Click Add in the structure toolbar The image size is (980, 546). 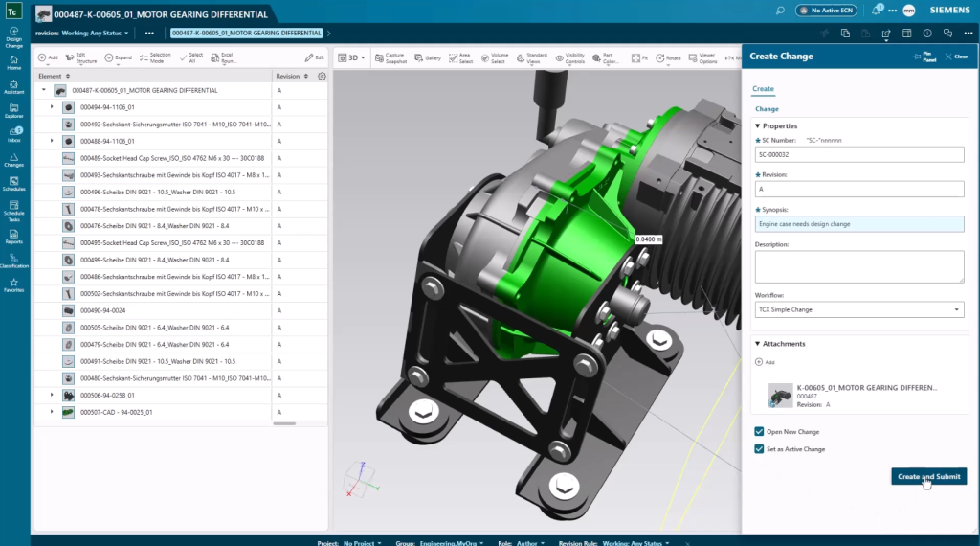[48, 57]
